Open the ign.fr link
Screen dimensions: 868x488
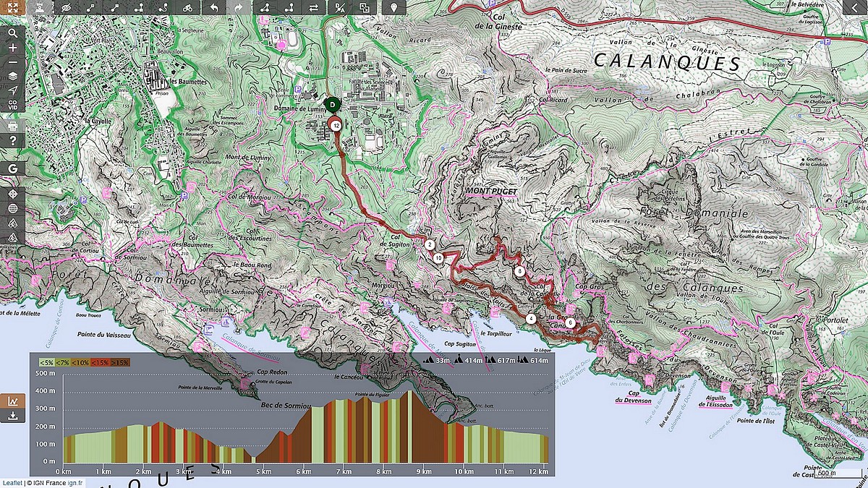pyautogui.click(x=76, y=483)
